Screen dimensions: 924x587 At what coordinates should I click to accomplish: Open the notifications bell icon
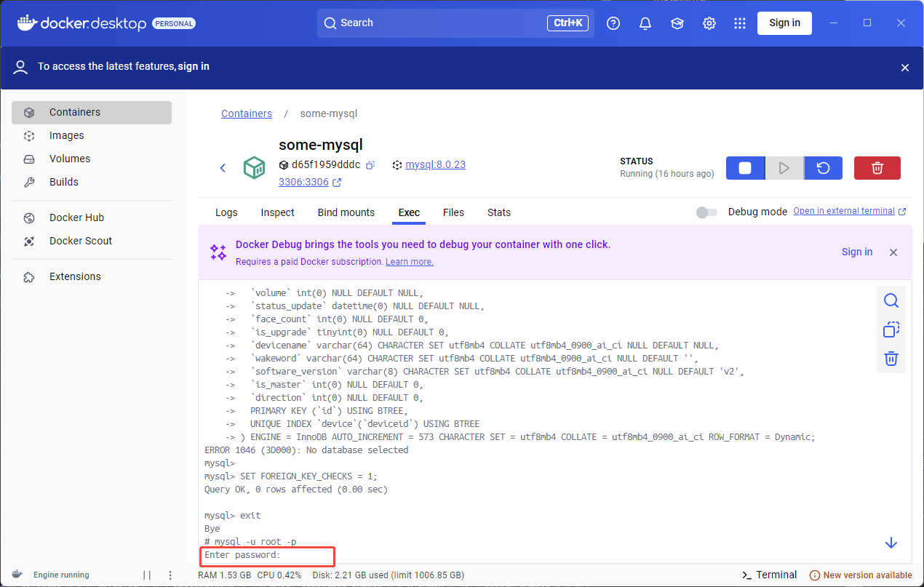645,23
